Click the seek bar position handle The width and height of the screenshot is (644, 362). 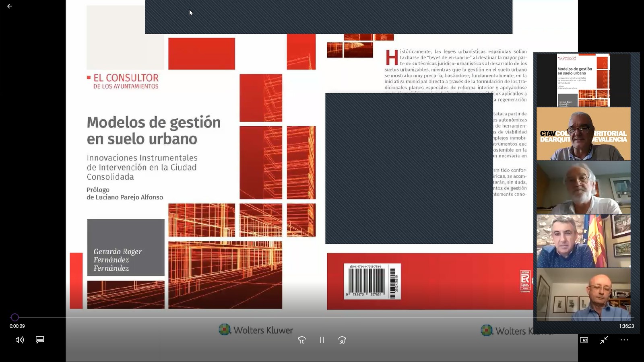coord(15,317)
